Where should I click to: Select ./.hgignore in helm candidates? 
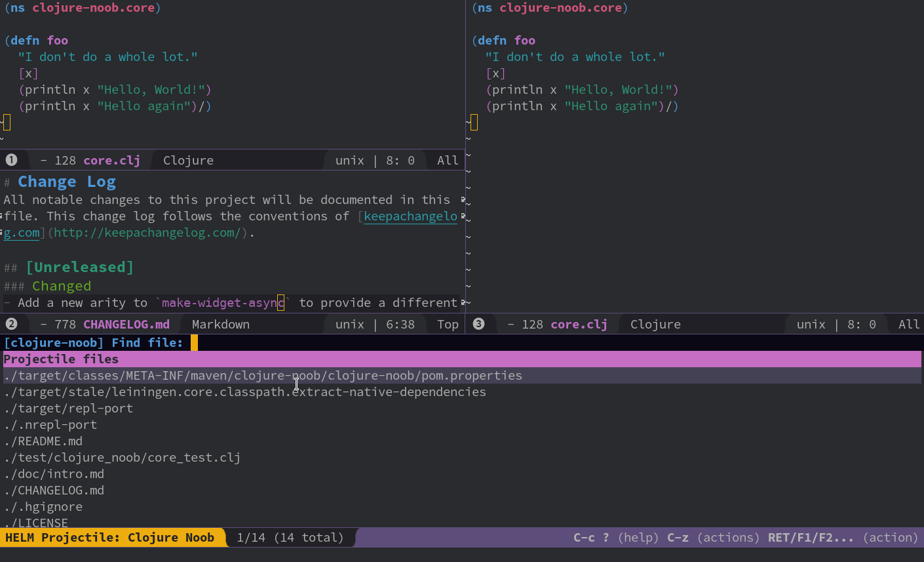pyautogui.click(x=43, y=507)
